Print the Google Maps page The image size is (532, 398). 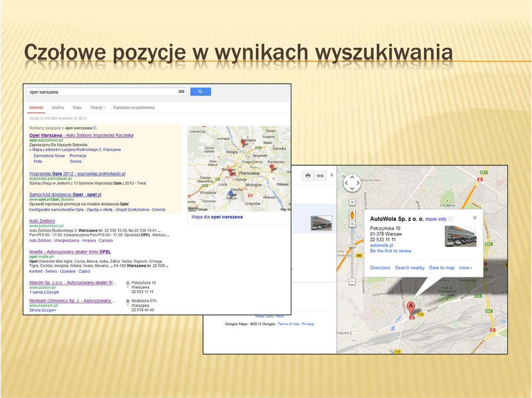coord(308,176)
